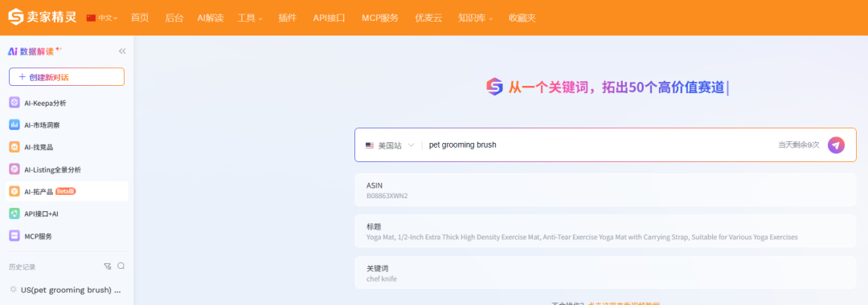The width and height of the screenshot is (868, 305).
Task: Open 插件 in the top navigation
Action: pyautogui.click(x=287, y=18)
